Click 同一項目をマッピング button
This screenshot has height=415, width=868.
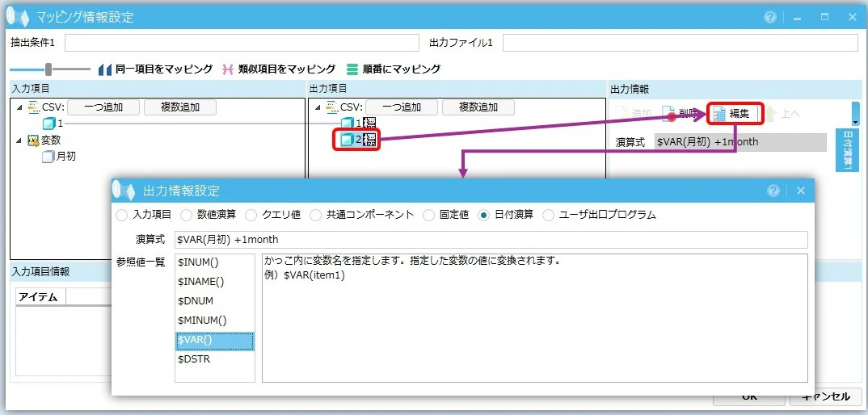click(155, 69)
